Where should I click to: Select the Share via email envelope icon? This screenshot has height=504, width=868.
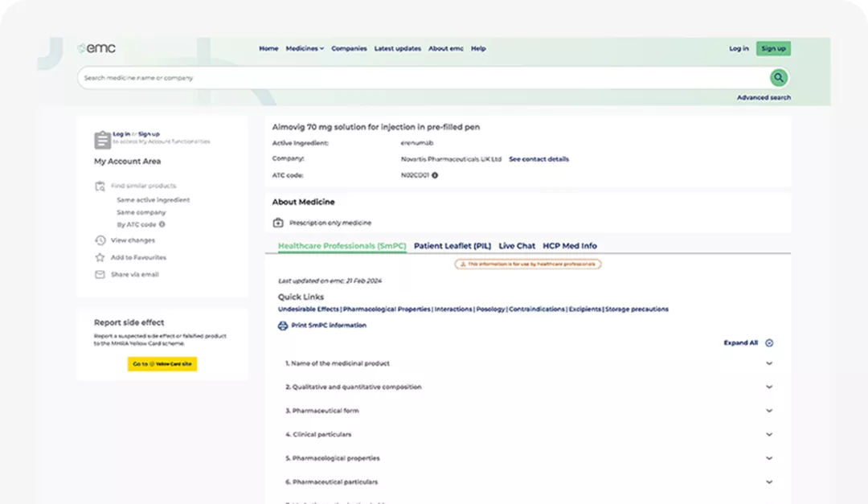pos(100,274)
